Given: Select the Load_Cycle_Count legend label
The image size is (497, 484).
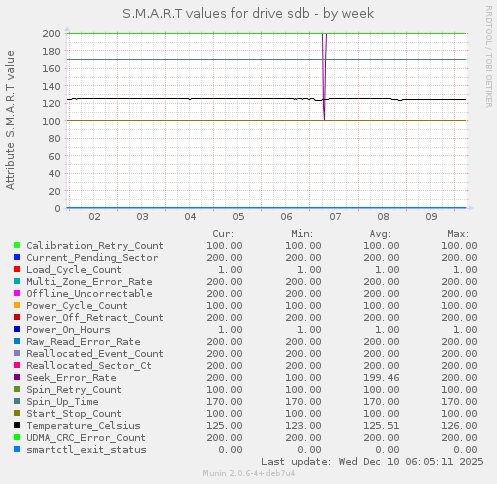Looking at the screenshot, I should 74,270.
